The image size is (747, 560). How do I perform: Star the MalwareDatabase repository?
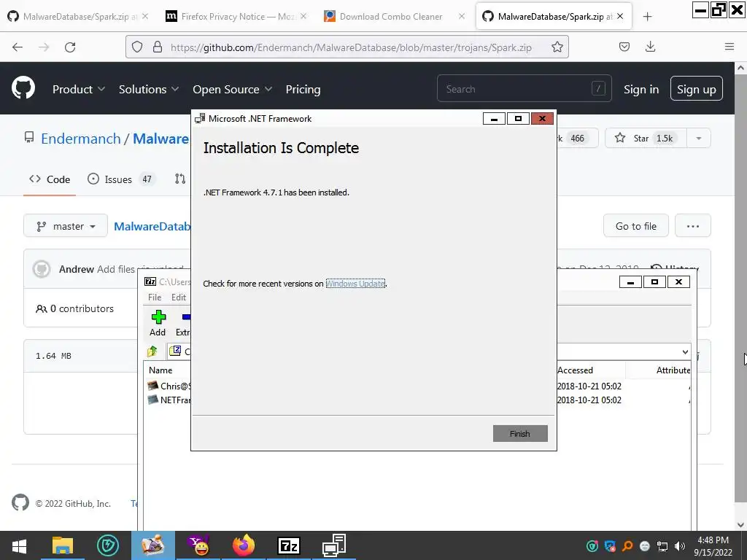[x=646, y=138]
